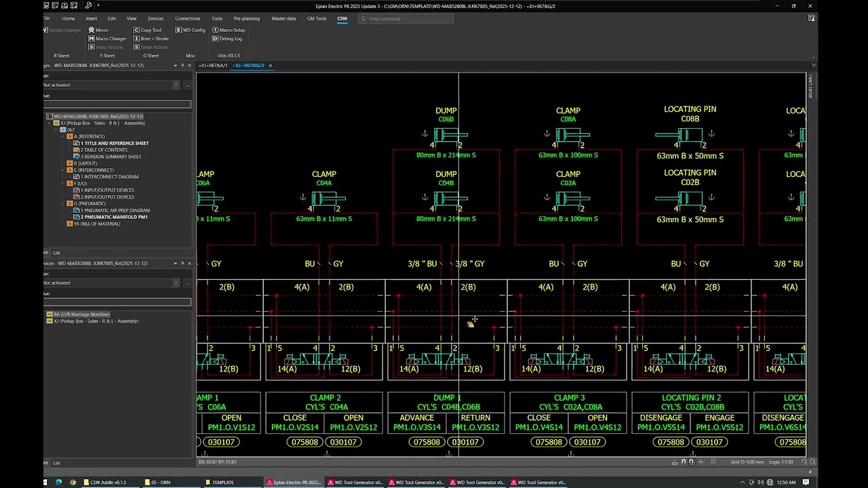Click the Pages filter ellipsis button

coord(187,85)
